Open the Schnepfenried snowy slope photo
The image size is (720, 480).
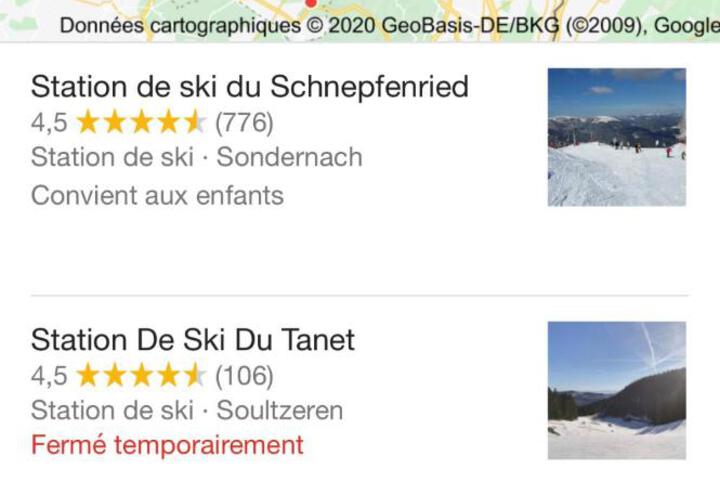click(617, 137)
